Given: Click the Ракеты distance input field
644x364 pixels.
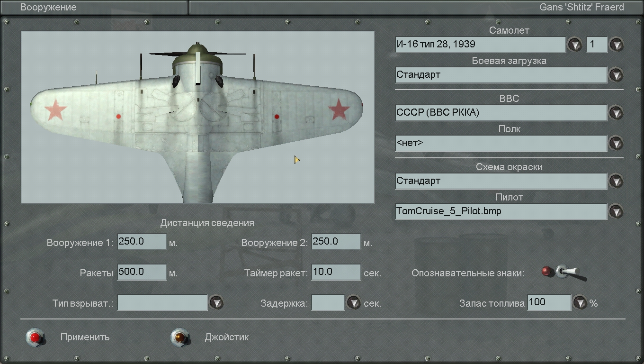Looking at the screenshot, I should click(142, 272).
